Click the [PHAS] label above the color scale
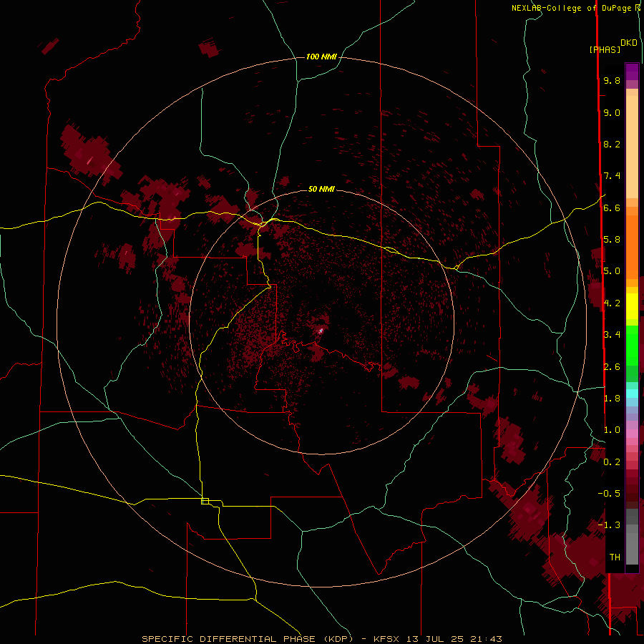This screenshot has height=644, width=644. tap(605, 50)
